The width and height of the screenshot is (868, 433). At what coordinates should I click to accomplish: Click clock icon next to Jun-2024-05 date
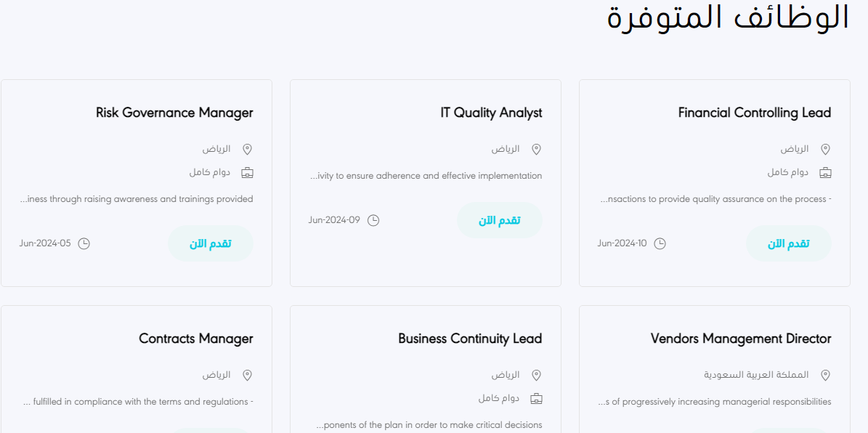[x=84, y=243]
